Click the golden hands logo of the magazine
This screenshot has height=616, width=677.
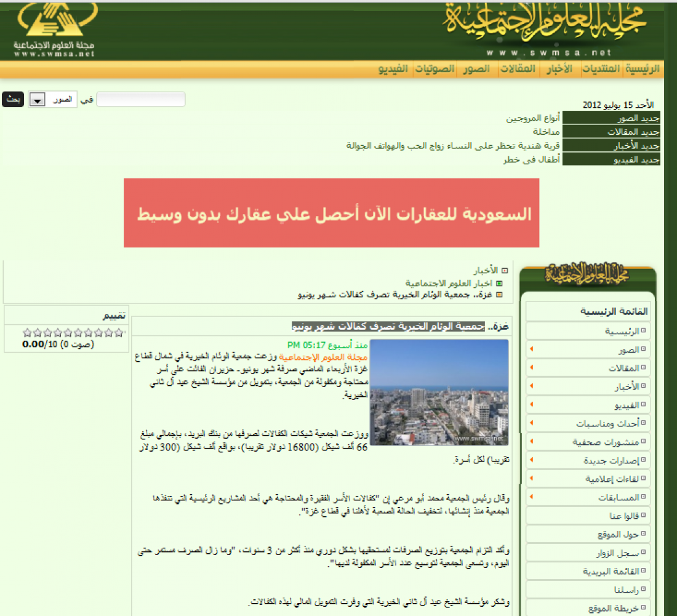click(x=56, y=20)
